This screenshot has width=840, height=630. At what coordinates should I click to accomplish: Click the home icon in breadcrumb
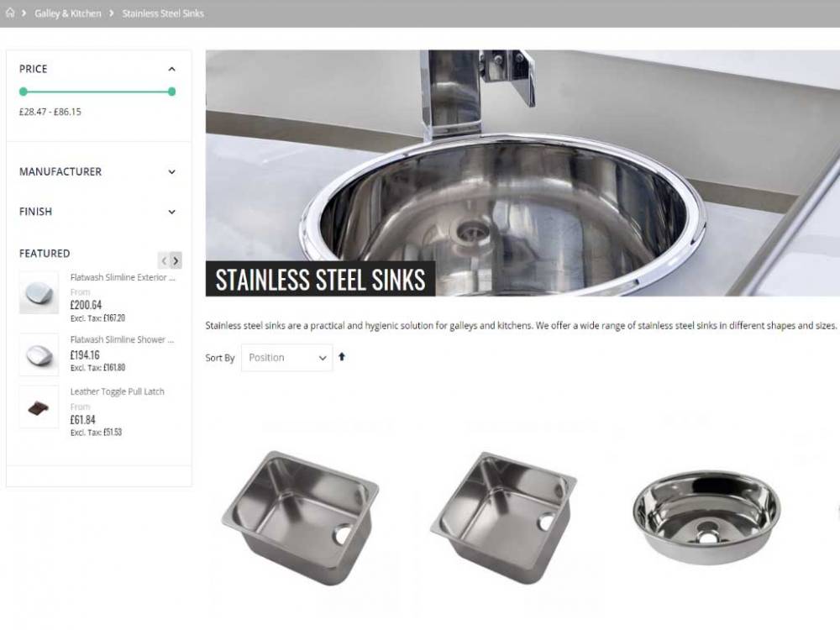click(x=9, y=13)
